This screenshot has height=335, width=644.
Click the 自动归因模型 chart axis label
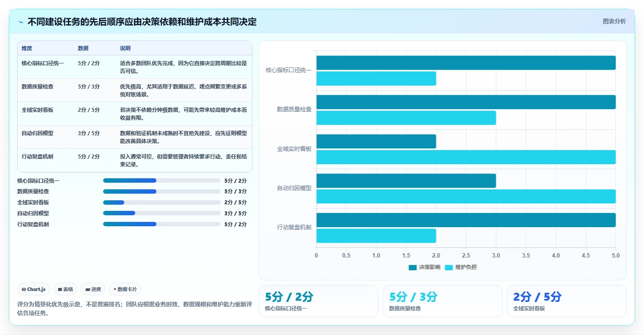click(x=294, y=188)
